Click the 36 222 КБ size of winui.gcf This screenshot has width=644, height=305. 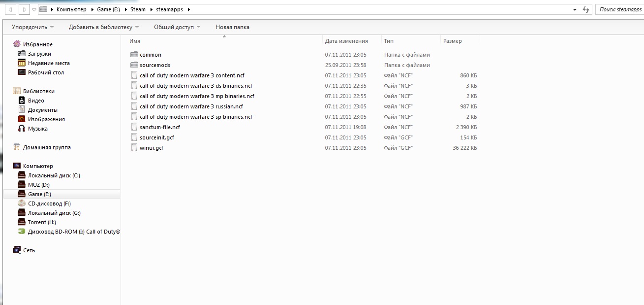[x=465, y=148]
